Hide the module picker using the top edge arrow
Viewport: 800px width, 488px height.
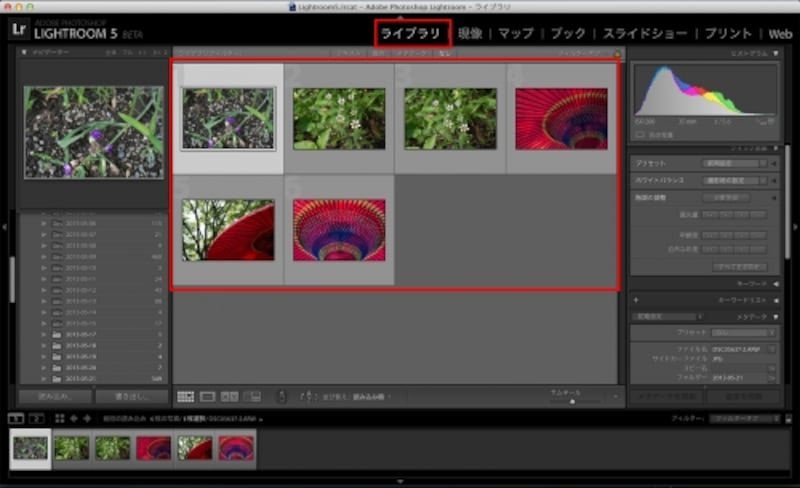coord(400,16)
